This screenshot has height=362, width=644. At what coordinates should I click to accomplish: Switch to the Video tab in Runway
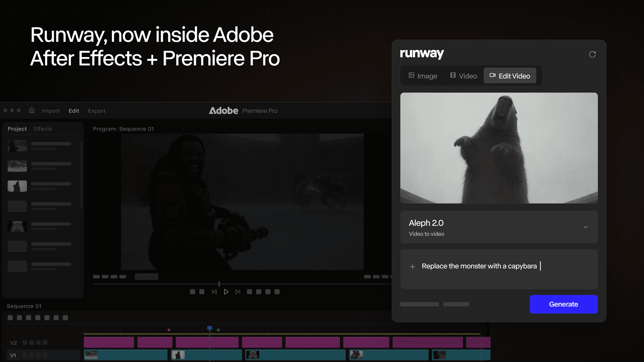463,76
